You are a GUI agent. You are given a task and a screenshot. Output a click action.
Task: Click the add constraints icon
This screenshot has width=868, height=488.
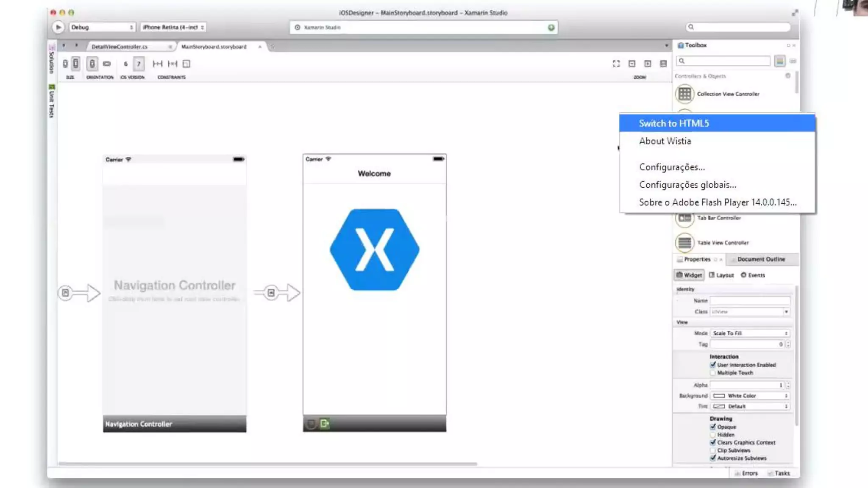coord(157,64)
